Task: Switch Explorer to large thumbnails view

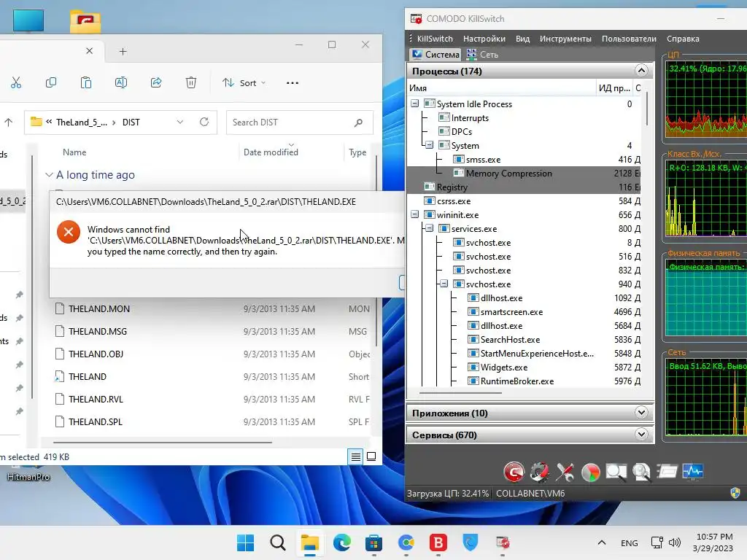Action: click(x=371, y=456)
